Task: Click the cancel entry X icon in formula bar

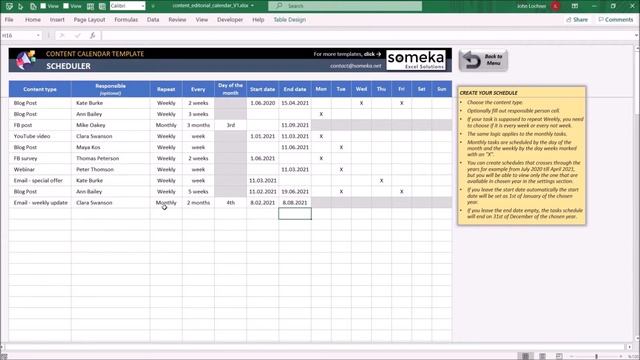Action: coord(62,36)
